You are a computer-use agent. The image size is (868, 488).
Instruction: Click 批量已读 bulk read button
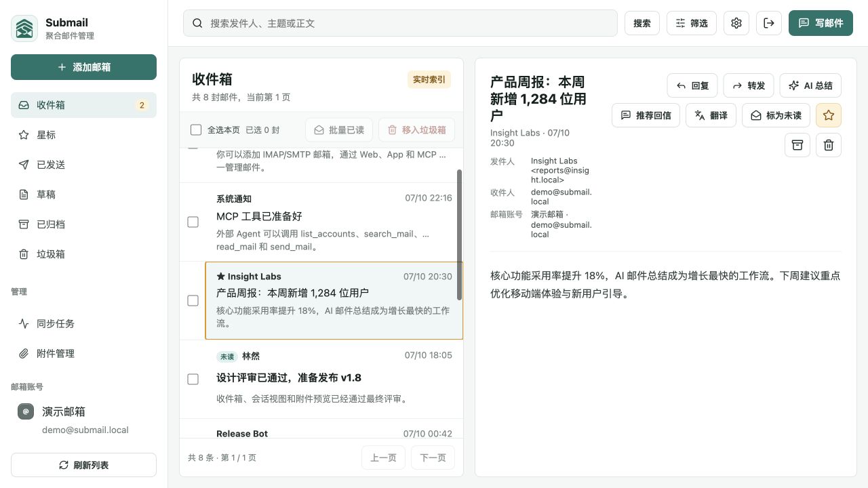point(339,129)
